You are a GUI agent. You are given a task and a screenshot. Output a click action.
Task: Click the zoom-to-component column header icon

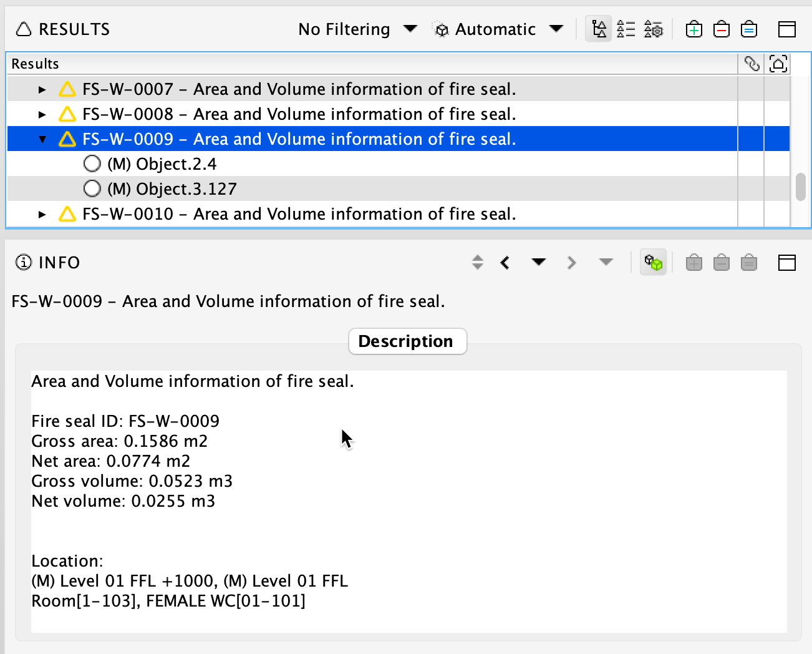778,64
